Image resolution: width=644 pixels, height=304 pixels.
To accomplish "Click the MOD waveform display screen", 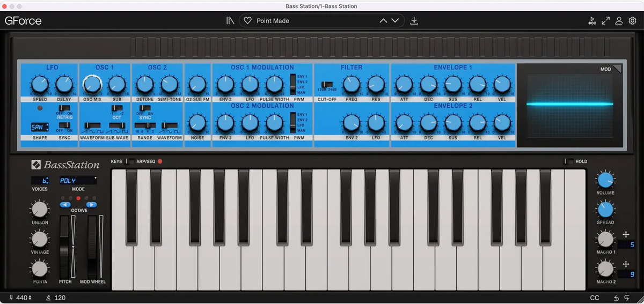I will click(570, 105).
